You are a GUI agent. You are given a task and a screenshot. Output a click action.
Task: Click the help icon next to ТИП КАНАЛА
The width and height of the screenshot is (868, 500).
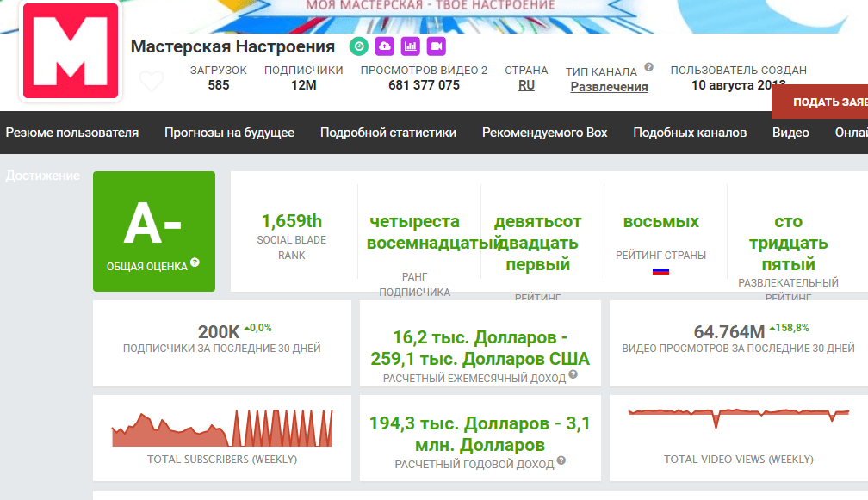648,67
